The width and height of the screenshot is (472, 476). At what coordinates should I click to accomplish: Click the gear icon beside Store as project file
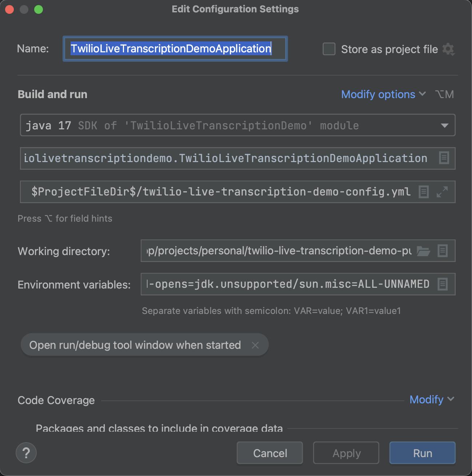[x=448, y=49]
